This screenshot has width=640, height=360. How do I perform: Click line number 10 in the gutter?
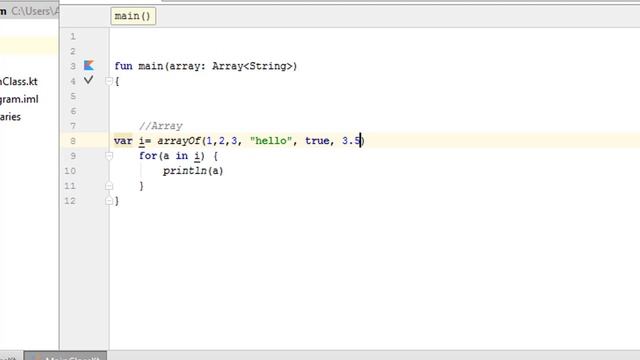(70, 171)
